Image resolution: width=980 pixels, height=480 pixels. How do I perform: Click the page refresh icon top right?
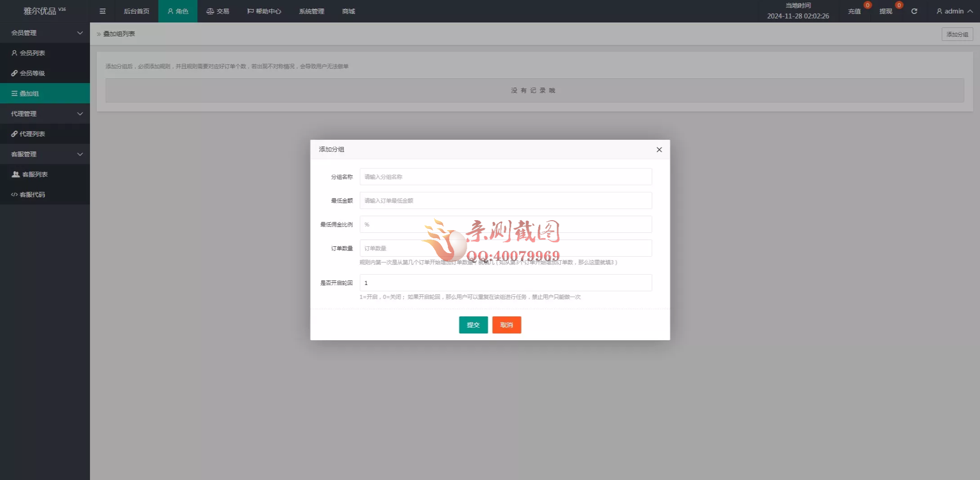coord(914,11)
